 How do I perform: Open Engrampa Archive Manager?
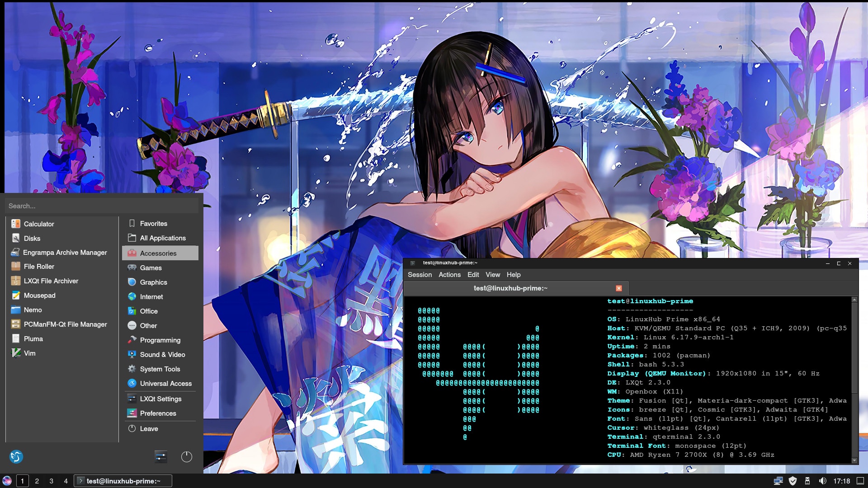65,253
